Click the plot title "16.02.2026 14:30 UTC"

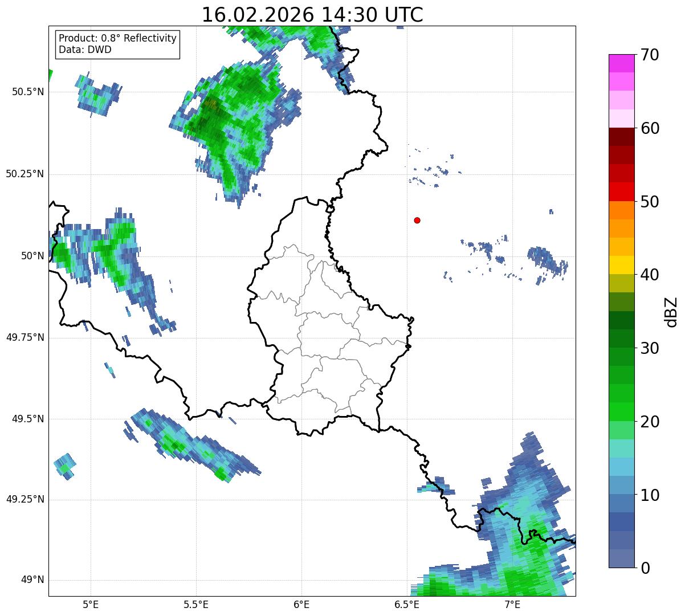(x=312, y=14)
